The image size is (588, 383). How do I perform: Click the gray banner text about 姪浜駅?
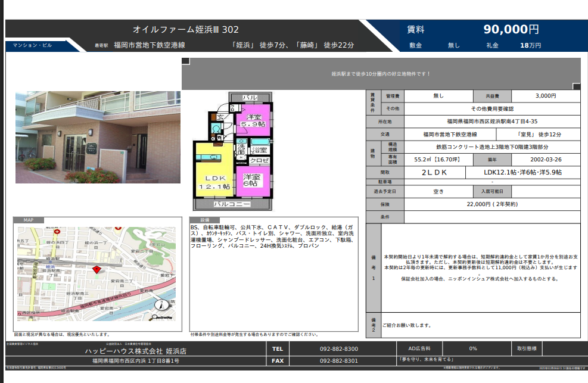(381, 74)
